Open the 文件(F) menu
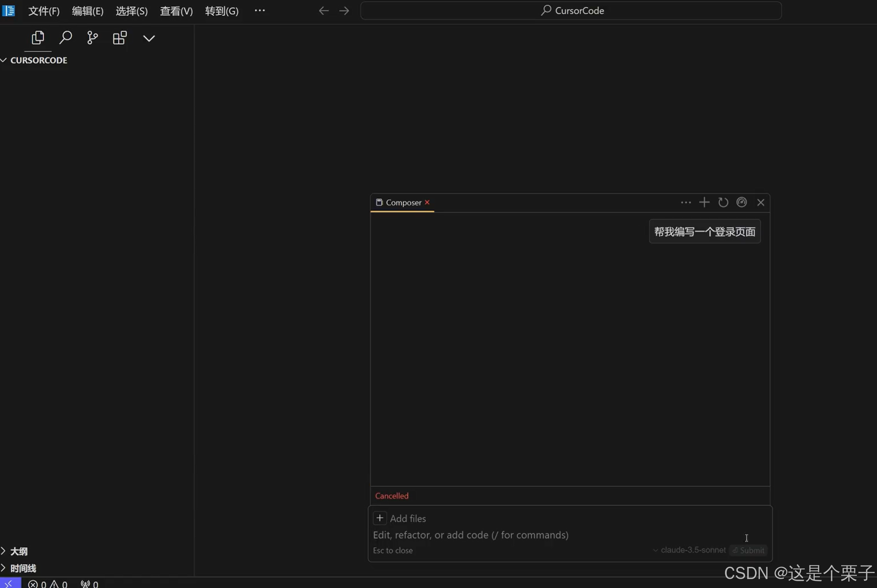This screenshot has width=877, height=588. tap(44, 11)
